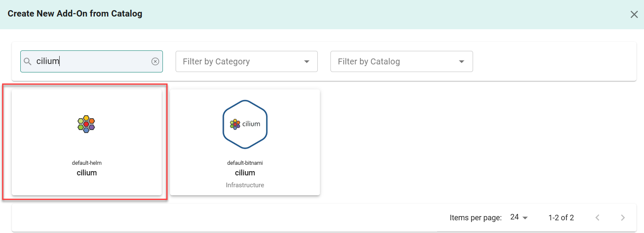Choose the default-bitnami cilium card title

coord(245,173)
